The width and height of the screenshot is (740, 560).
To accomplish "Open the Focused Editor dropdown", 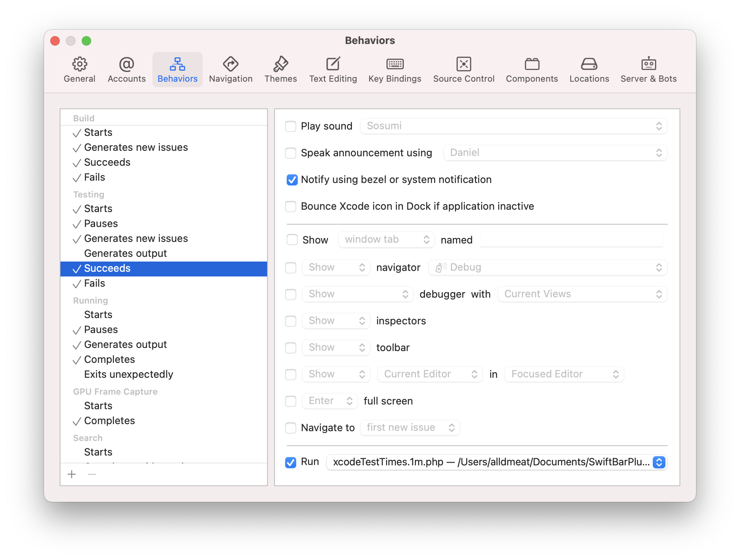I will 564,374.
